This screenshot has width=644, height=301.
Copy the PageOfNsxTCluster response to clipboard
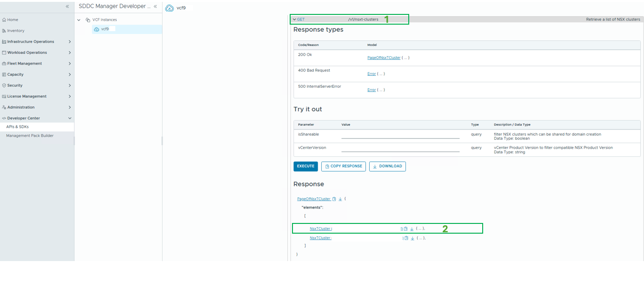coord(334,199)
